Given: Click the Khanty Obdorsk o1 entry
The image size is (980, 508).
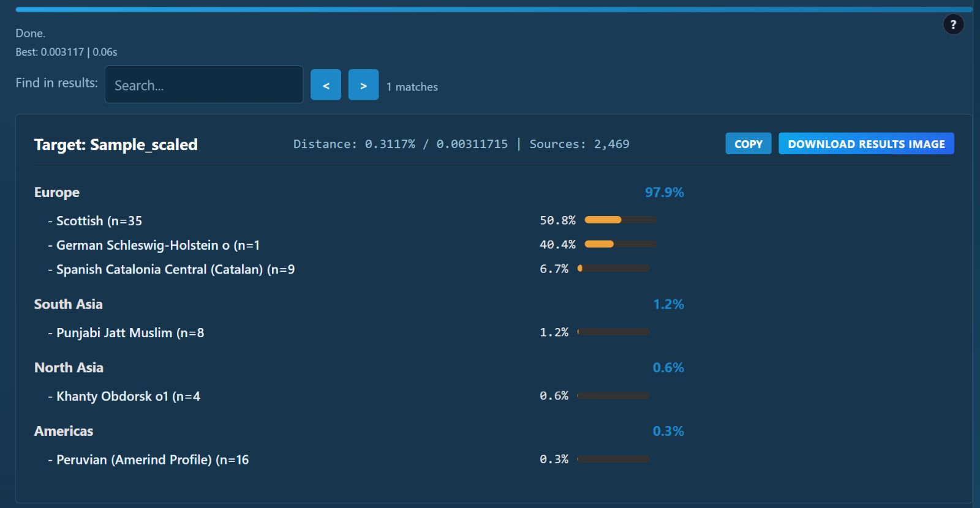Looking at the screenshot, I should click(x=128, y=397).
